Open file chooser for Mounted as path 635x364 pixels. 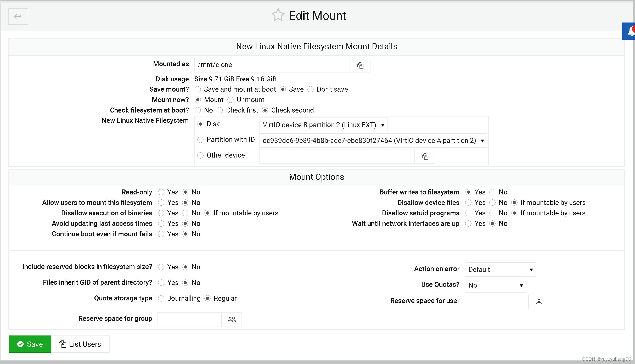(360, 65)
